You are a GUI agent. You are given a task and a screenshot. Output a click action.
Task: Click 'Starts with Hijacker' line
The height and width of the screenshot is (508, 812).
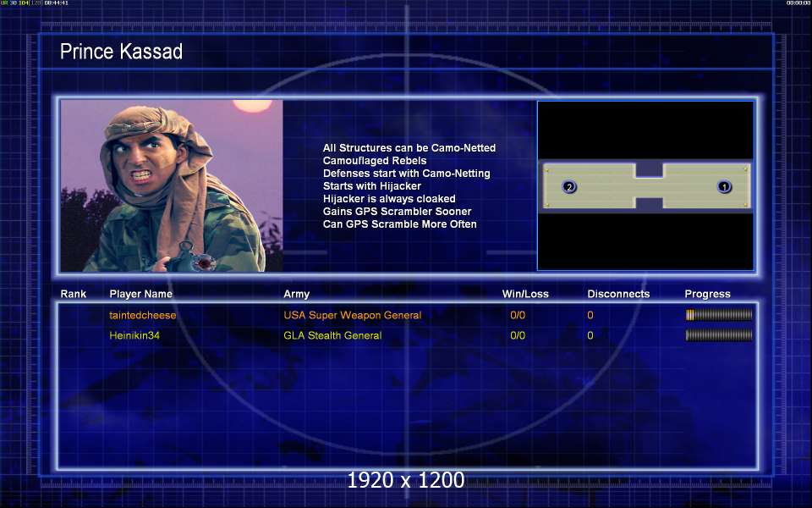(372, 186)
